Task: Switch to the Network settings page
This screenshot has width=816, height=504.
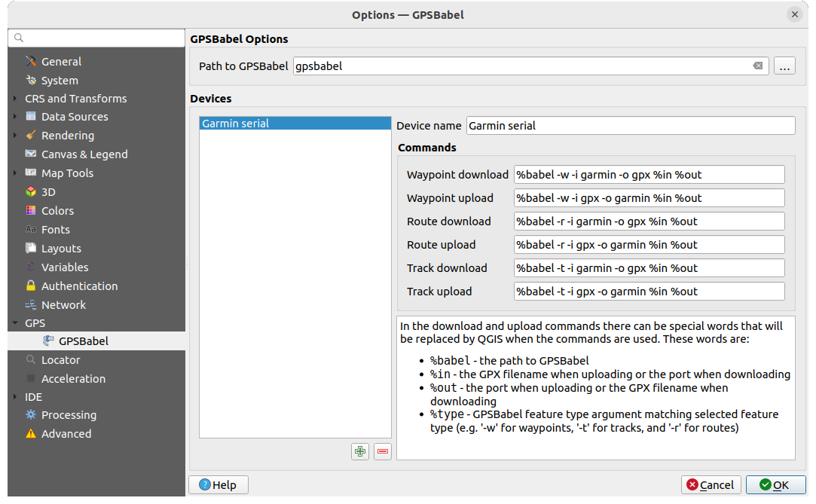Action: 63,305
